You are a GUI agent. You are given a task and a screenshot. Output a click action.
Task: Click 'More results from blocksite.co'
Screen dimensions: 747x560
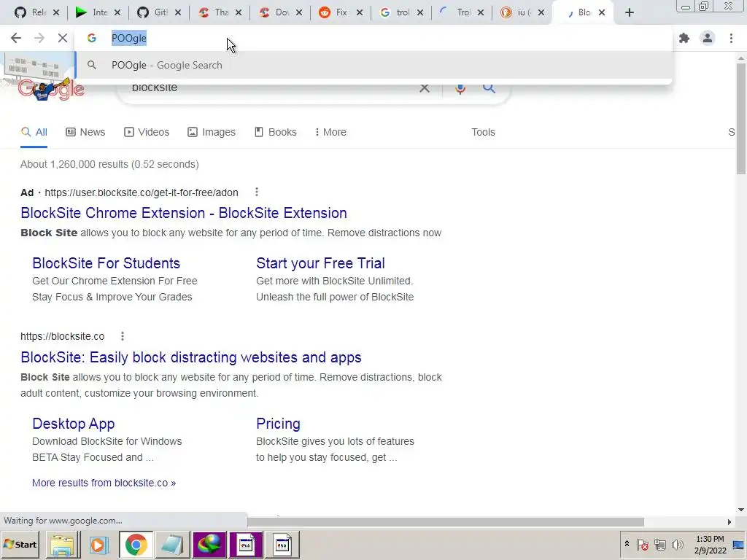point(104,483)
